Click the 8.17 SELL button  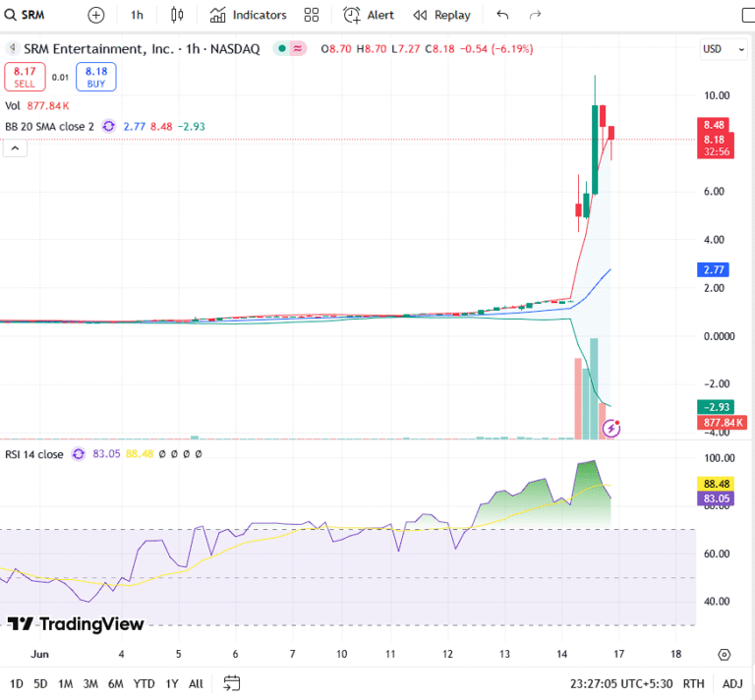coord(25,77)
